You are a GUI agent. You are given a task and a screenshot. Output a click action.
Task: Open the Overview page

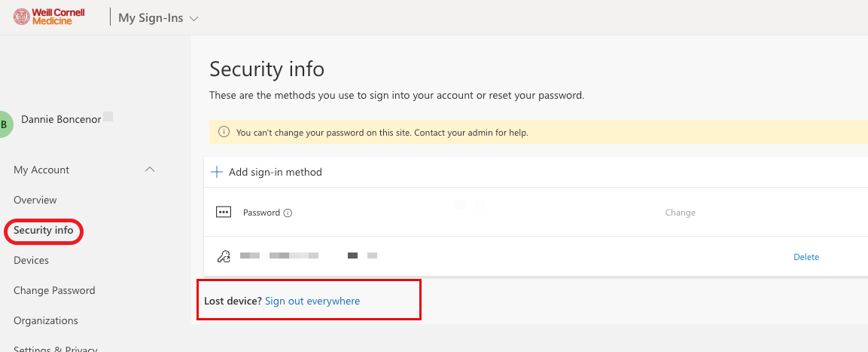tap(35, 200)
